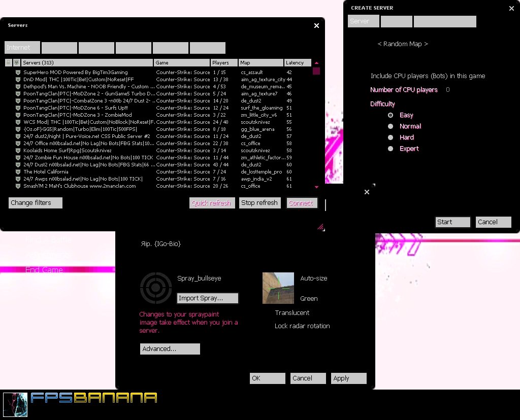Open the Green crosshair color selector
Image resolution: width=520 pixels, height=420 pixels.
pos(309,299)
